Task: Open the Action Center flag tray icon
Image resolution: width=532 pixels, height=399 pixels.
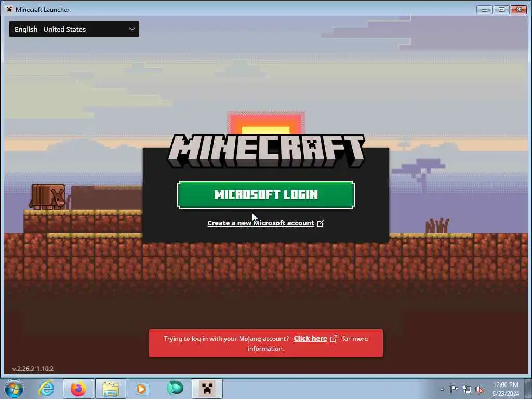Action: (454, 389)
